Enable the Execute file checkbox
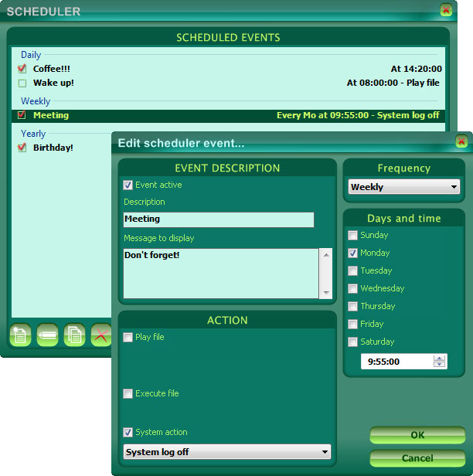473x476 pixels. (x=128, y=394)
